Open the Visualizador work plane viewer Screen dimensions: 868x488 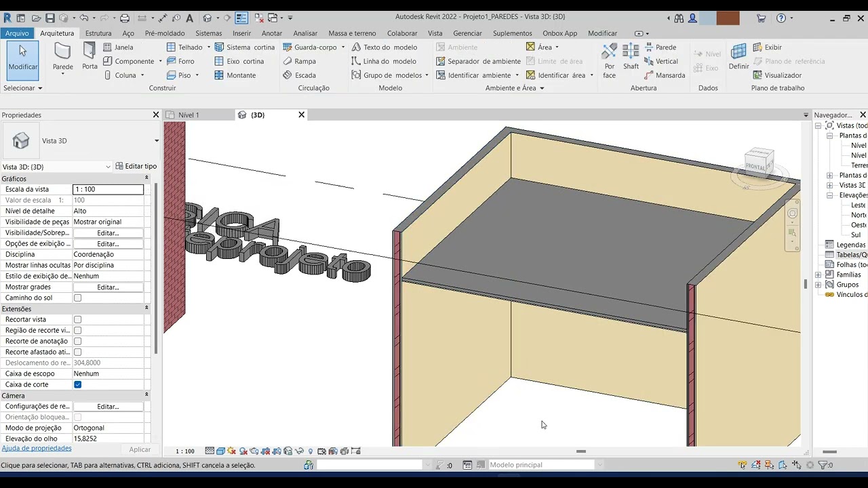pyautogui.click(x=776, y=75)
